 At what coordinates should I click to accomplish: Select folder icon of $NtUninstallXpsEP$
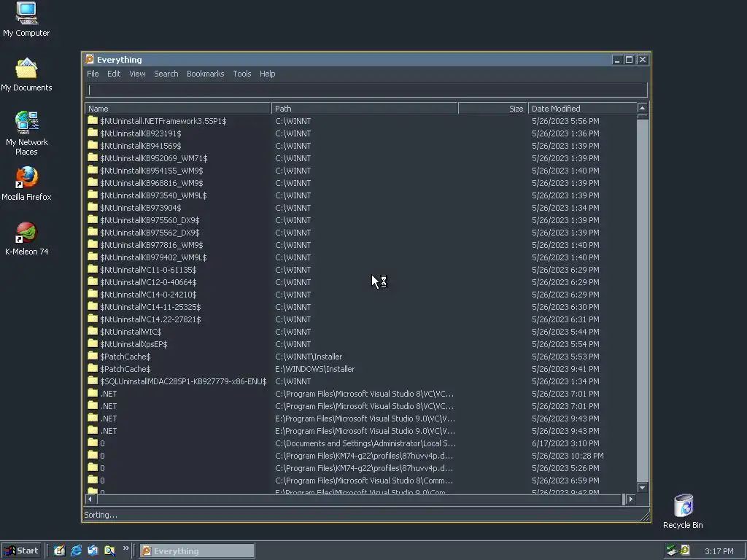93,343
